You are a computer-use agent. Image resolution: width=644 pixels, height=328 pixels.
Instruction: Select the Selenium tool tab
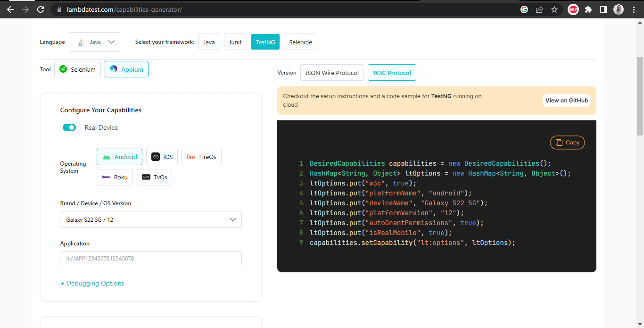pyautogui.click(x=78, y=69)
